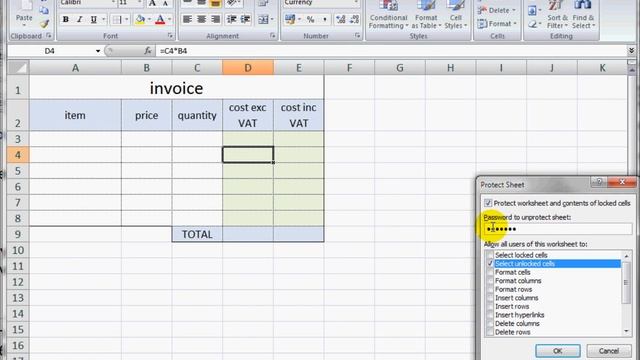Click Increase Decimal icon

coord(340,19)
